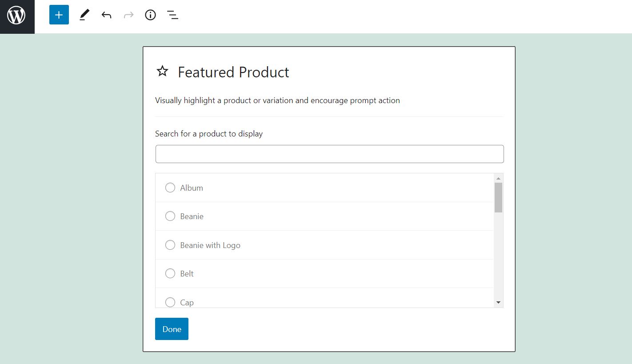Screen dimensions: 632x364
Task: Click the undo arrow icon
Action: pos(106,15)
